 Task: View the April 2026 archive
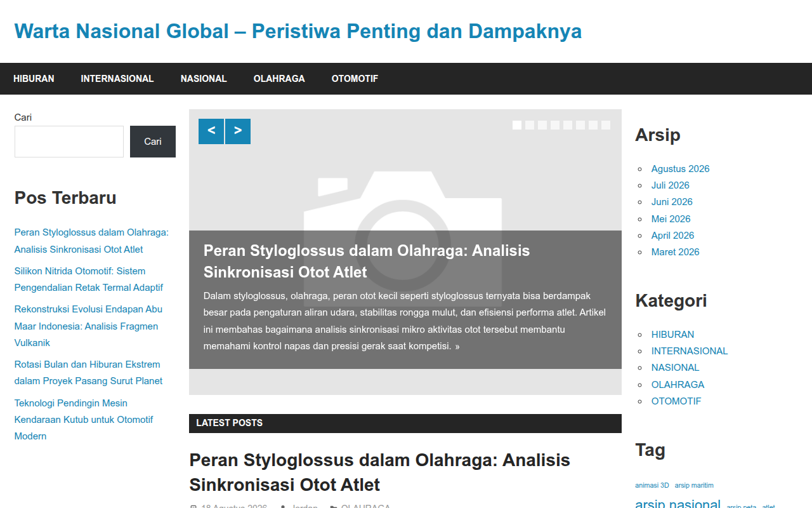pos(672,236)
